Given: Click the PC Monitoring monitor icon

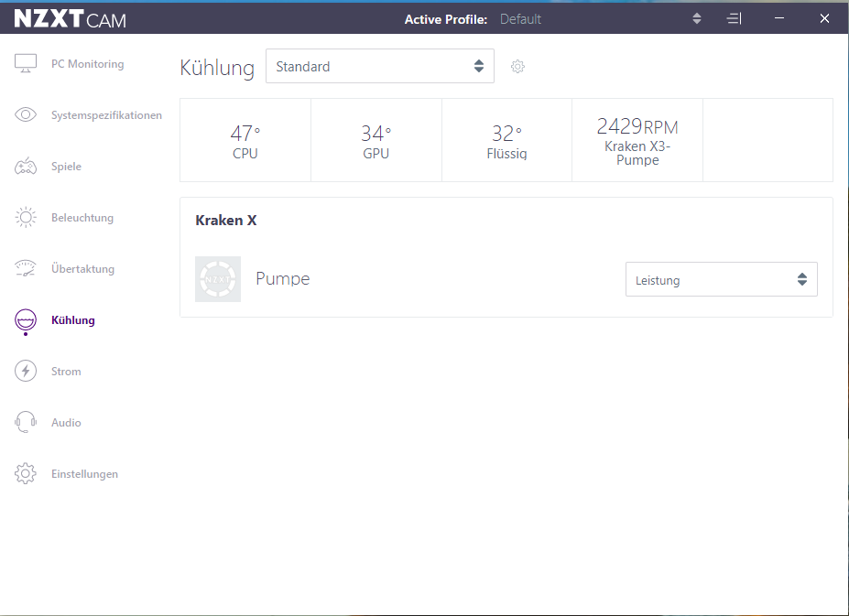Looking at the screenshot, I should click(x=26, y=64).
